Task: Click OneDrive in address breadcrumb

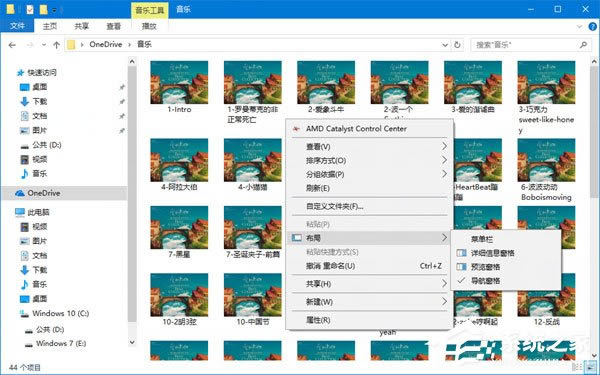Action: click(106, 44)
